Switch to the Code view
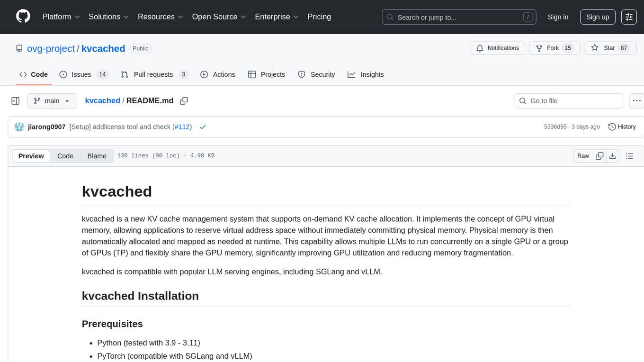644x362 pixels. click(65, 156)
